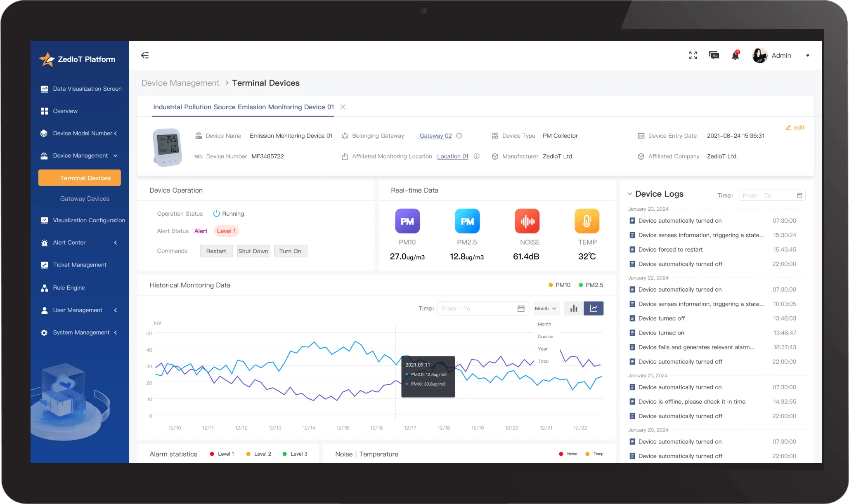Open the Month dropdown on the chart
849x504 pixels.
546,308
